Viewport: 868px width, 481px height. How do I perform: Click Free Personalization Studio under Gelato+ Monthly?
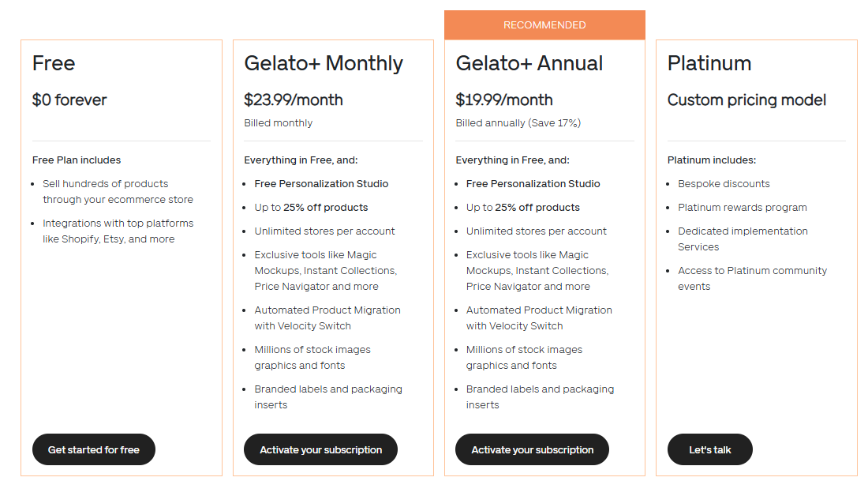pos(321,184)
